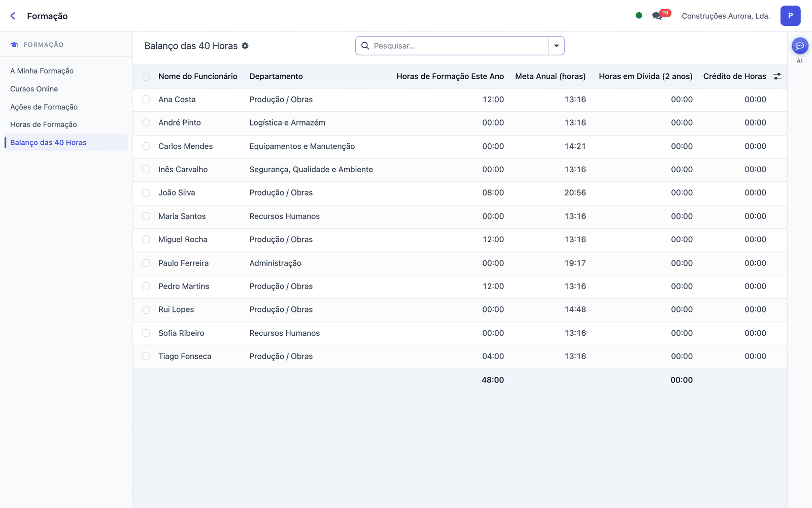
Task: Click the Pedro Martins name cell
Action: [184, 287]
